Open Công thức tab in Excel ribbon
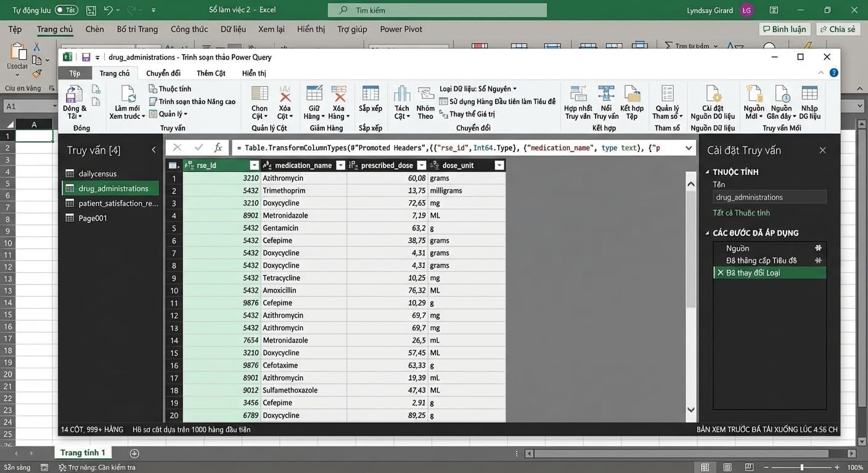Screen dimensions: 868x473 pyautogui.click(x=189, y=29)
